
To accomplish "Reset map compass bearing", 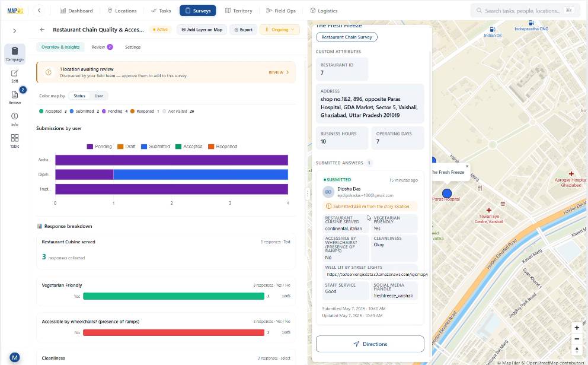I will click(x=577, y=350).
